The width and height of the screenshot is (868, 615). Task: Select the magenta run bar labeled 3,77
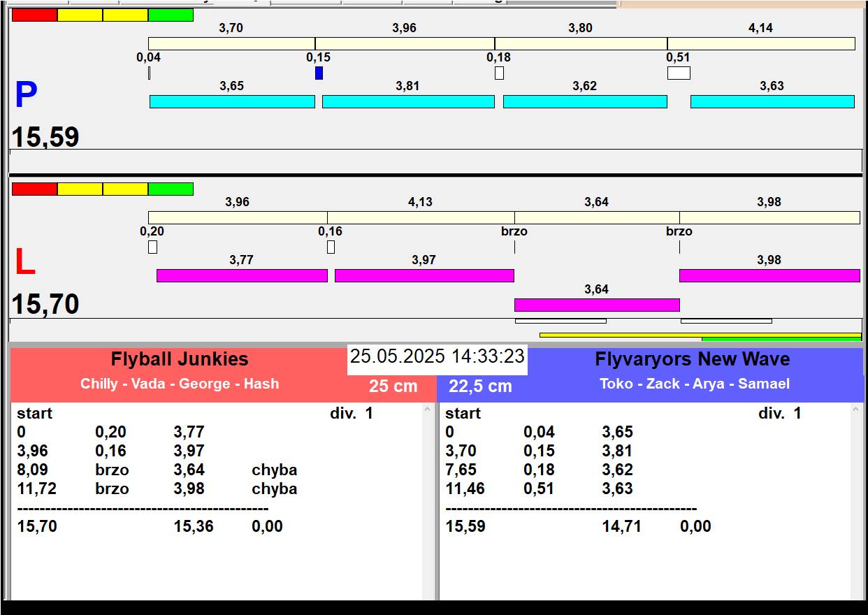(242, 275)
